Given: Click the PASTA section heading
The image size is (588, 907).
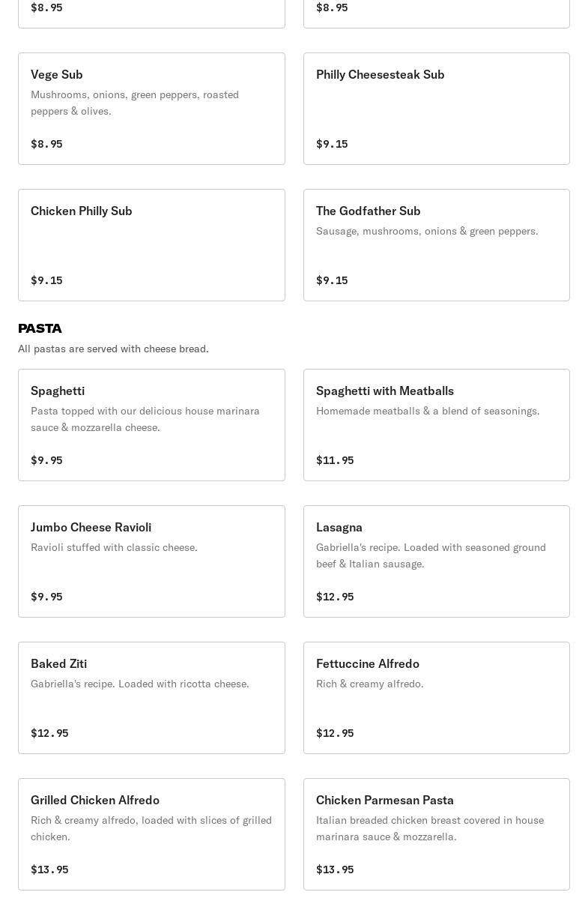Looking at the screenshot, I should [40, 328].
